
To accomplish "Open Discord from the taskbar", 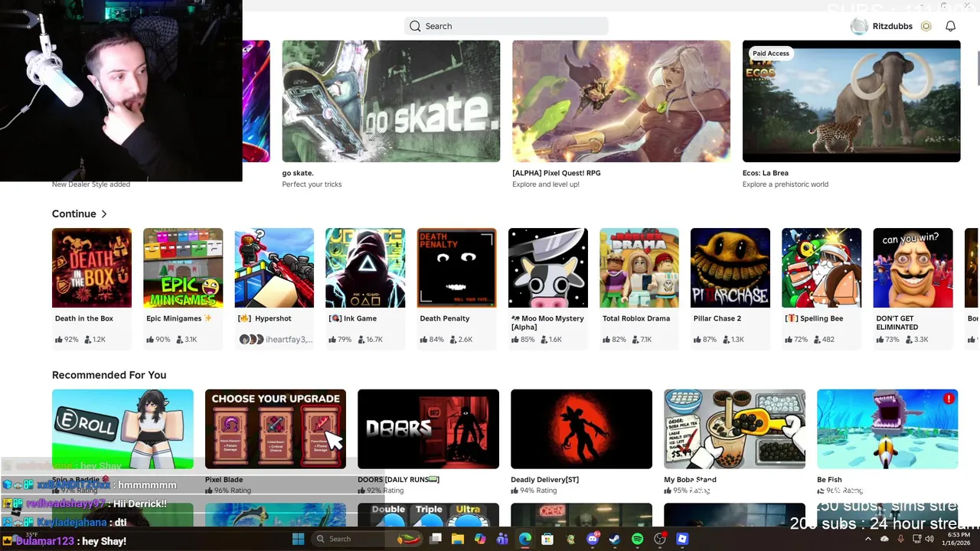I will click(593, 539).
